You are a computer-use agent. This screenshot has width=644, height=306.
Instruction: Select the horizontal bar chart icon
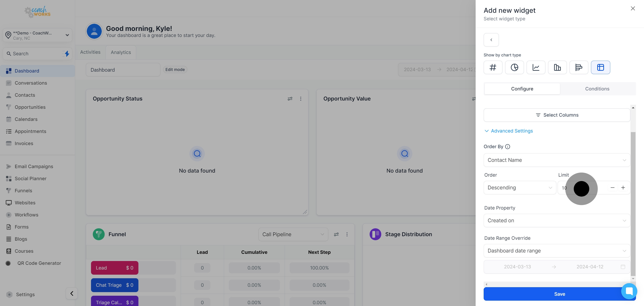578,67
